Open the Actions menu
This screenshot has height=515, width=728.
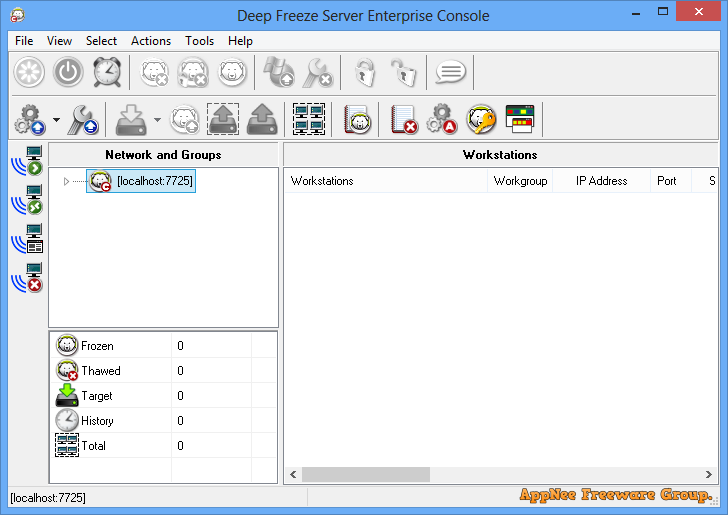coord(151,41)
